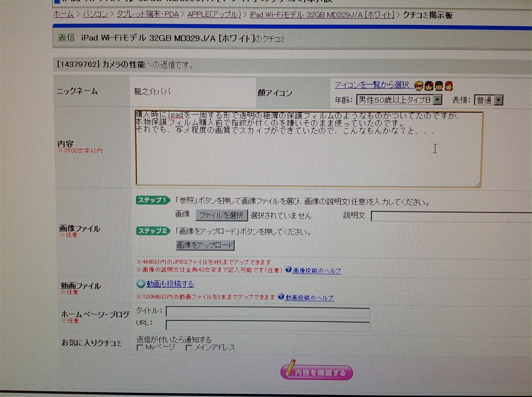Click the 説明文 input field
This screenshot has width=532, height=397.
451,216
